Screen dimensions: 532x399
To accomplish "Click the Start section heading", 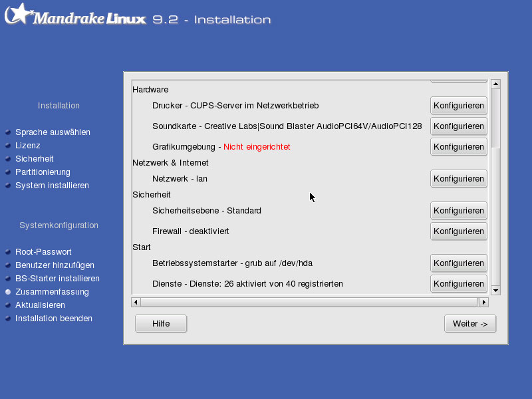I will coord(142,247).
